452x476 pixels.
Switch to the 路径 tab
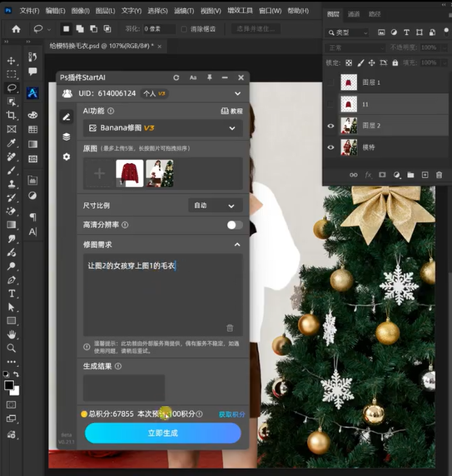click(x=375, y=14)
